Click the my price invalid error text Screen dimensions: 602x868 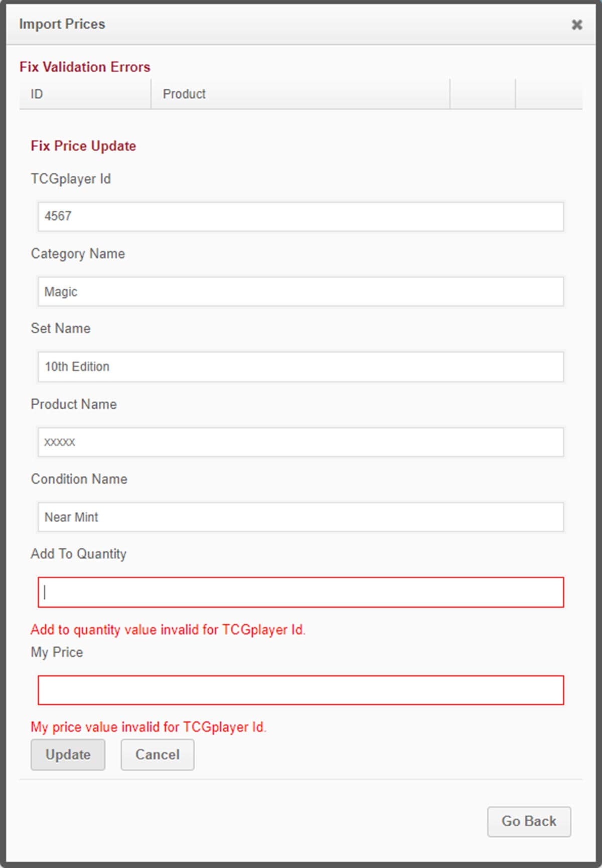[x=148, y=727]
